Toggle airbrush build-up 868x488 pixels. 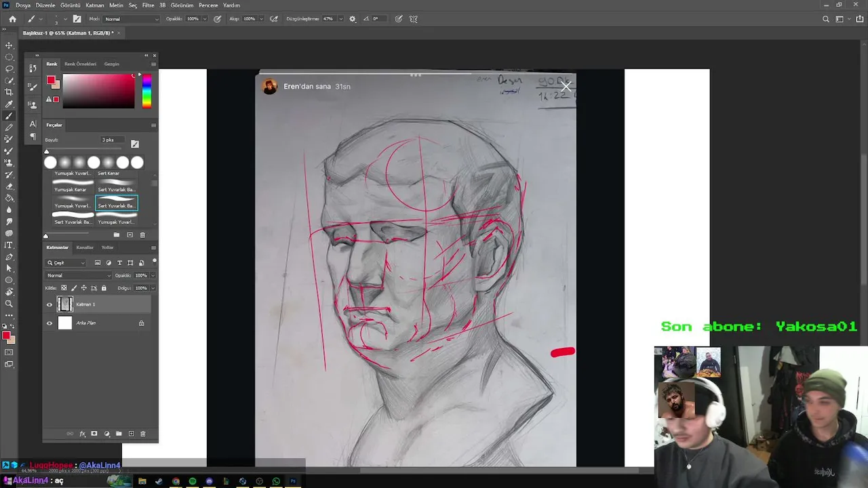273,19
